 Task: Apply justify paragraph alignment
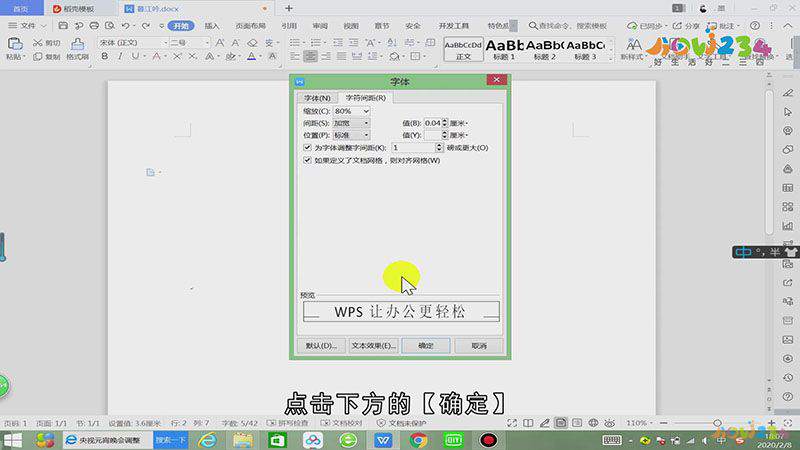coord(341,56)
